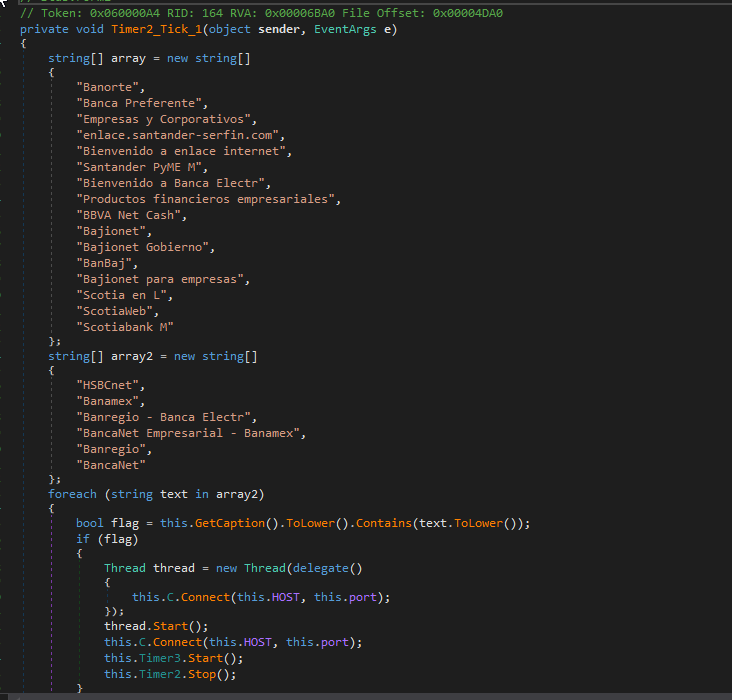Click the array2 variable declaration name
Screen dimensions: 732x700
(x=132, y=356)
